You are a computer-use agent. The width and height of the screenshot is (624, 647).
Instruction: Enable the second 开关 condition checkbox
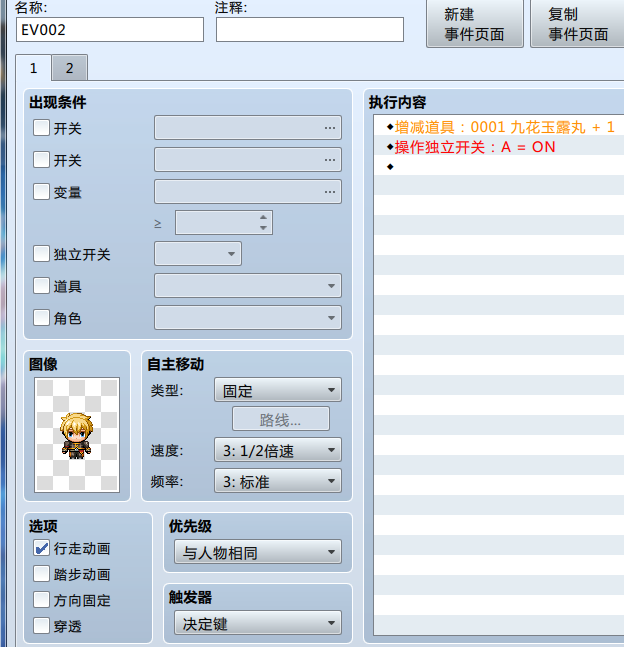coord(41,160)
